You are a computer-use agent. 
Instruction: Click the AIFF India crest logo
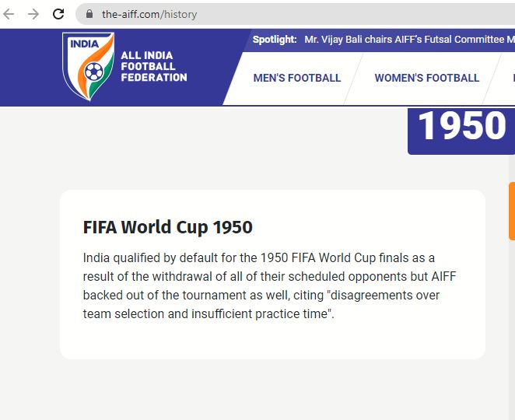pos(88,66)
